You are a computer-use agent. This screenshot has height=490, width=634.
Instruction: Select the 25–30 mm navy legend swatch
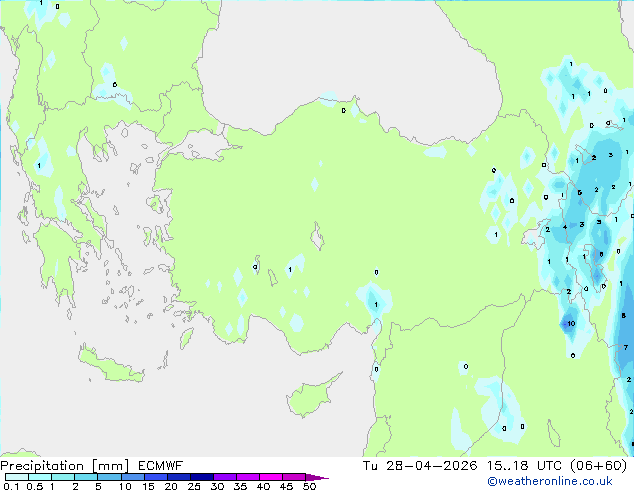pyautogui.click(x=201, y=477)
